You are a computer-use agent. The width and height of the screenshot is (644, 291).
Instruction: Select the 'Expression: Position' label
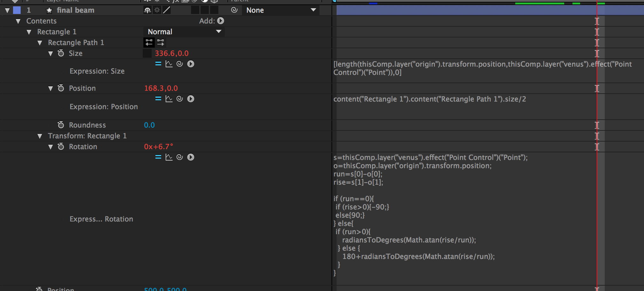tap(104, 107)
